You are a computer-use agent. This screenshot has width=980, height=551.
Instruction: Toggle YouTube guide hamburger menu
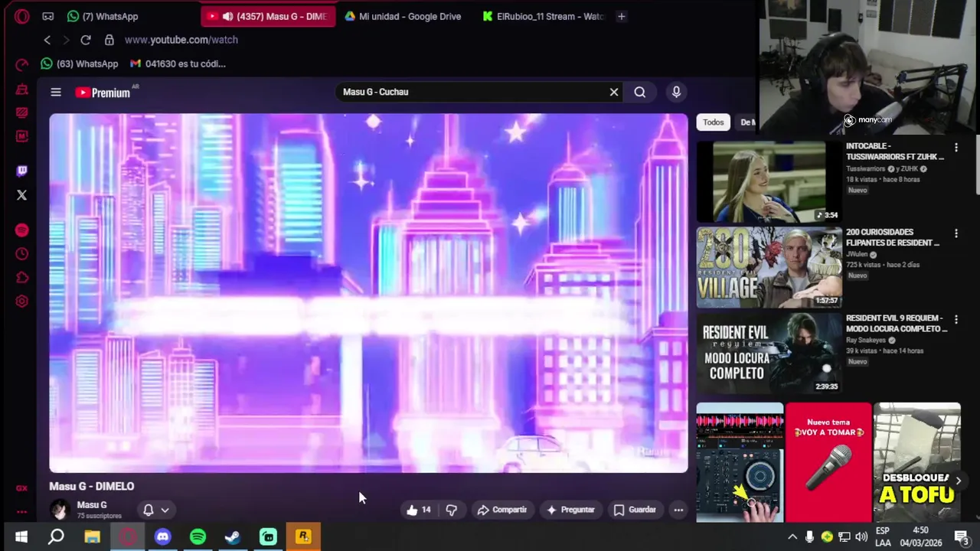coord(56,92)
